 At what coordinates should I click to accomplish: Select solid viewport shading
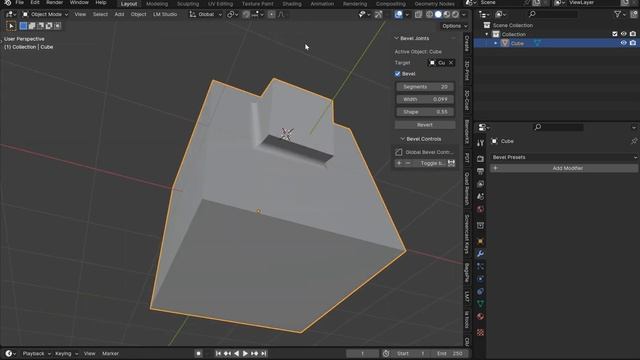pyautogui.click(x=438, y=14)
